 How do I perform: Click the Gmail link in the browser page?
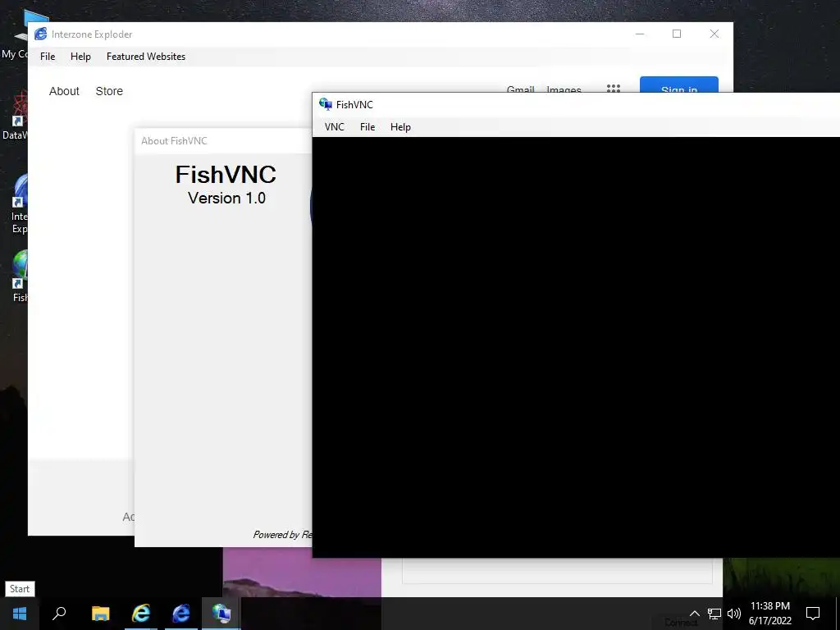pyautogui.click(x=520, y=89)
